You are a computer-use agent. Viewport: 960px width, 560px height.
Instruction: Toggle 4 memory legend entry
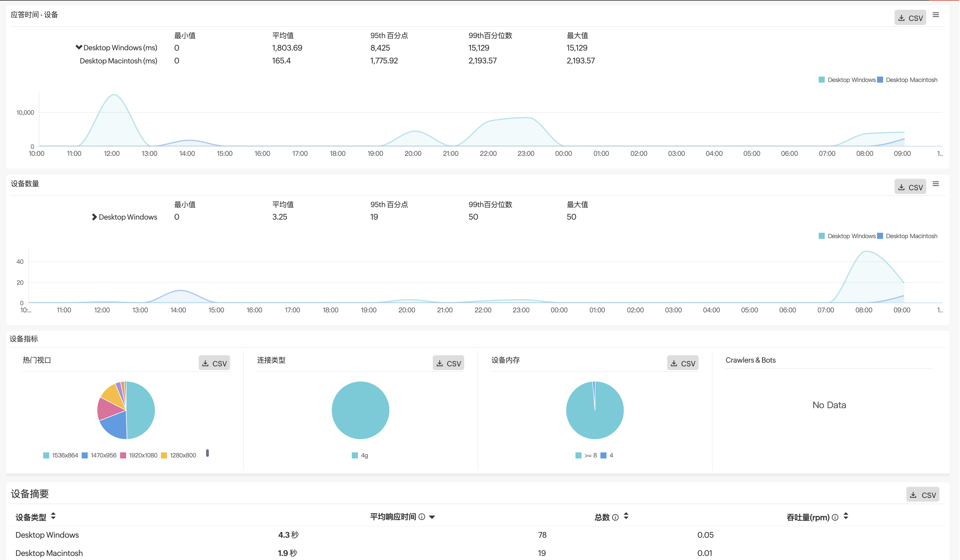coord(607,456)
